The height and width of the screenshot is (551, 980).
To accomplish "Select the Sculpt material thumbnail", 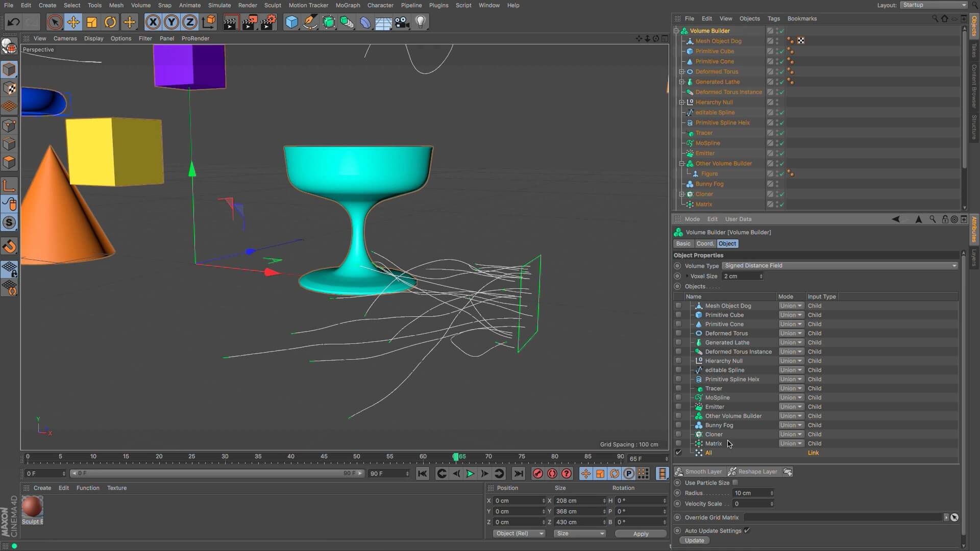I will coord(32,507).
